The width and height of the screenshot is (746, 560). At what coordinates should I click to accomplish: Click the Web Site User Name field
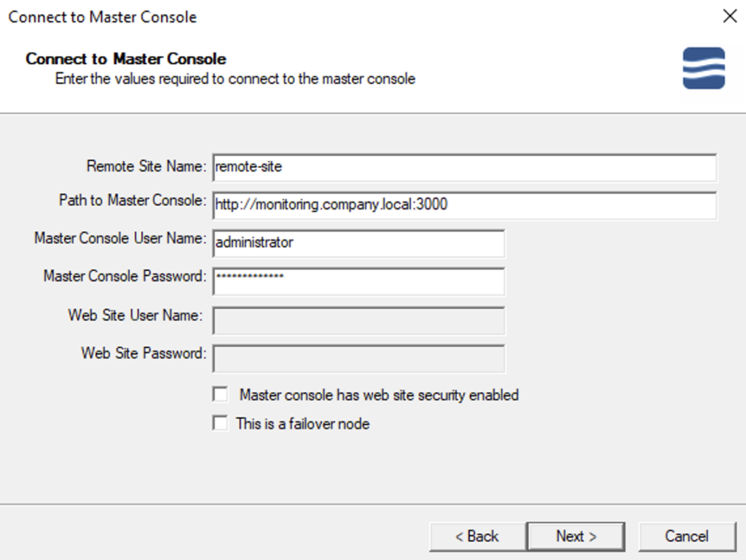click(x=358, y=320)
